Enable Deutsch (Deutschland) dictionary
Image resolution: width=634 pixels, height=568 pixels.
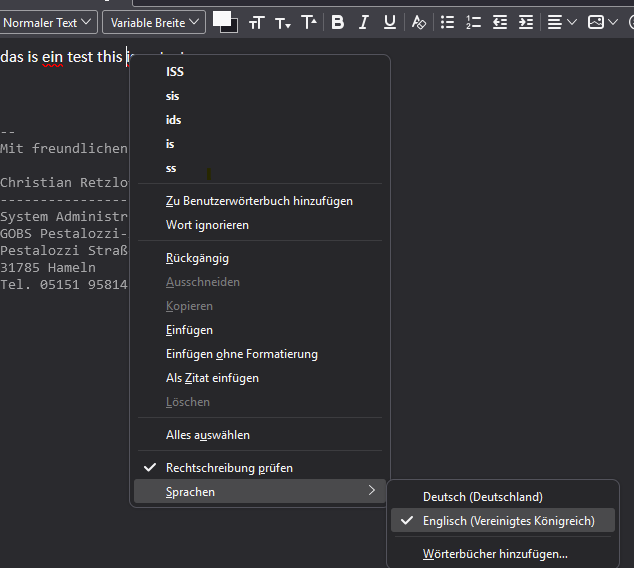(x=503, y=496)
